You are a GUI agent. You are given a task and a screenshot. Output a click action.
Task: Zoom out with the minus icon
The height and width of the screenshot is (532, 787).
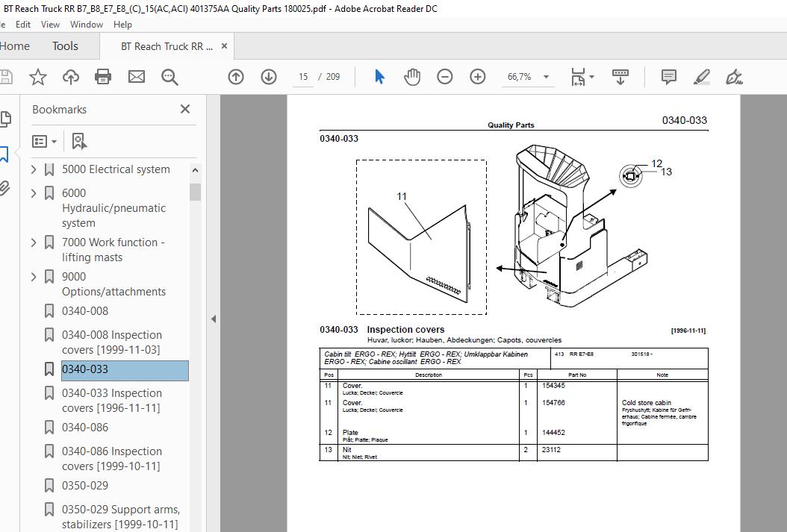click(444, 76)
